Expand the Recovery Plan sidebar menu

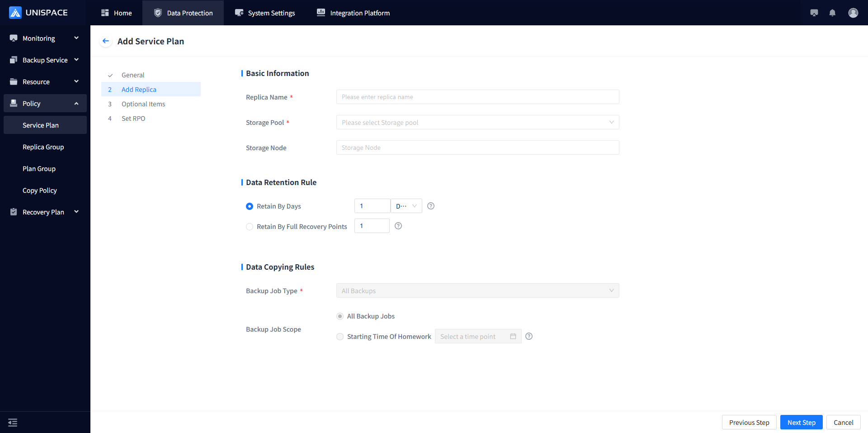coord(45,212)
